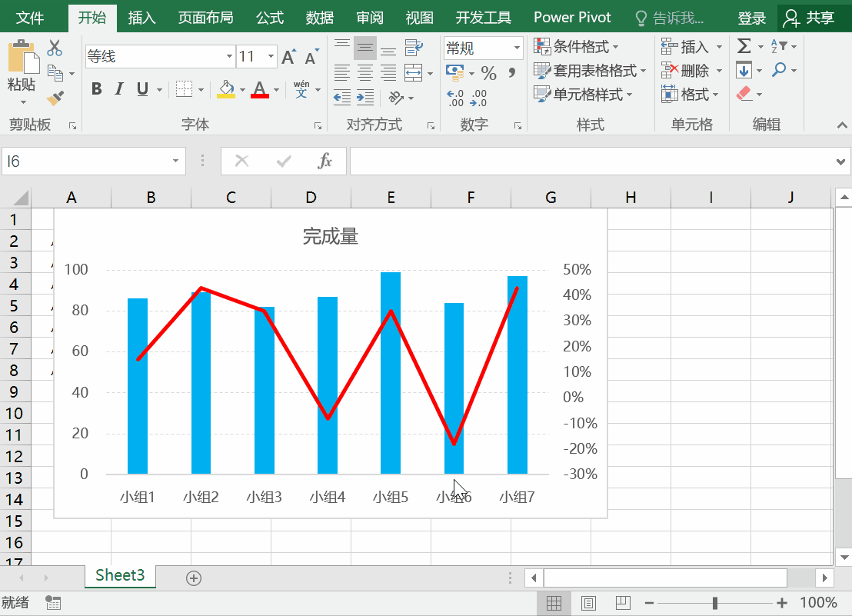Switch to 数据 tab
Viewport: 852px width, 616px height.
point(320,18)
